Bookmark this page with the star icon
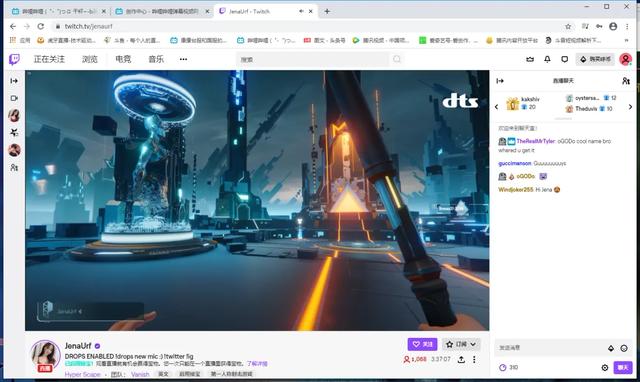 coord(568,26)
